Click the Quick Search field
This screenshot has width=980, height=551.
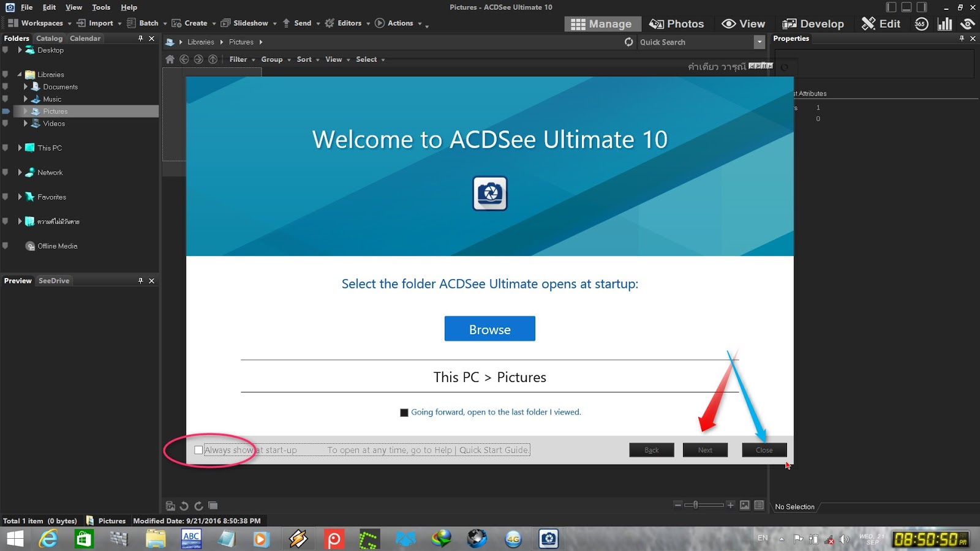[x=695, y=42]
